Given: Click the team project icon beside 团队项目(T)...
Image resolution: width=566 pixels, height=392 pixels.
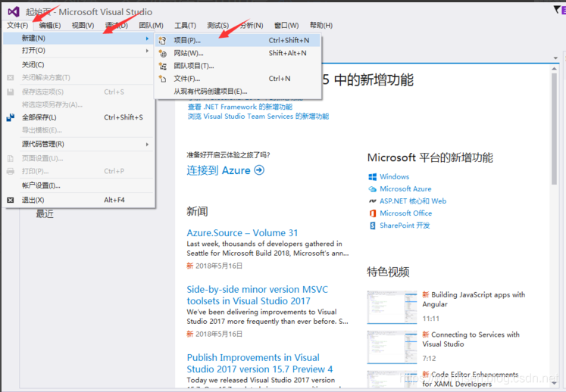Looking at the screenshot, I should point(162,66).
